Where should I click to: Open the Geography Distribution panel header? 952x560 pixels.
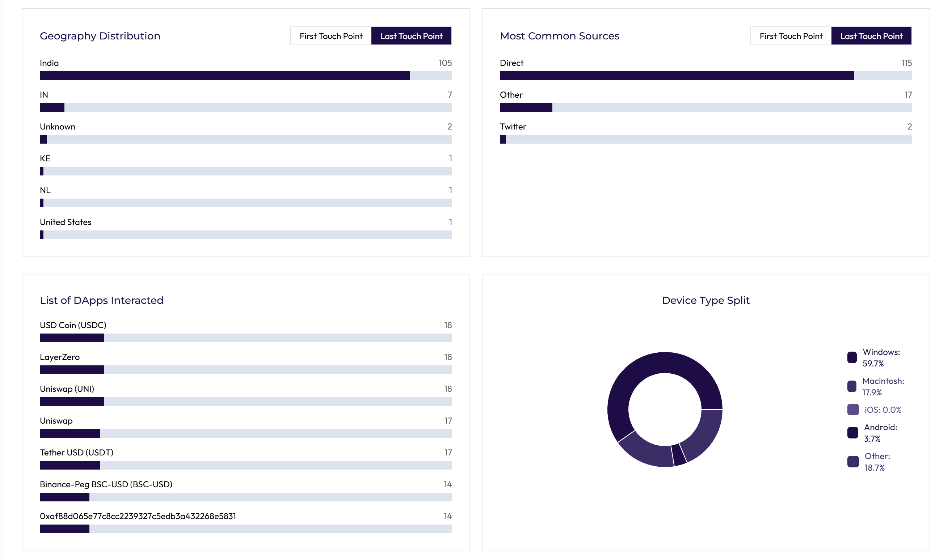tap(100, 36)
